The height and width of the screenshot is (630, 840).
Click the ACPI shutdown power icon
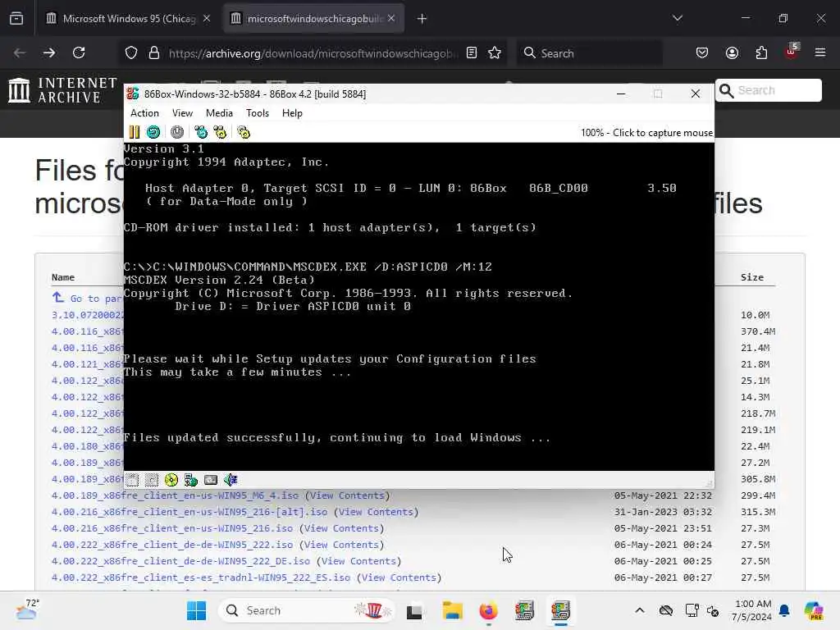coord(177,132)
